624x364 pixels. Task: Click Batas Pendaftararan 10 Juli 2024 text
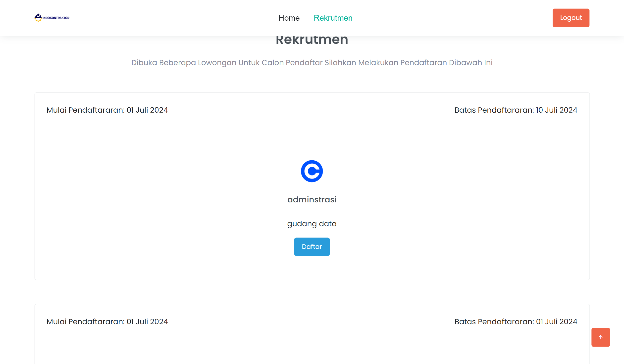pyautogui.click(x=516, y=110)
